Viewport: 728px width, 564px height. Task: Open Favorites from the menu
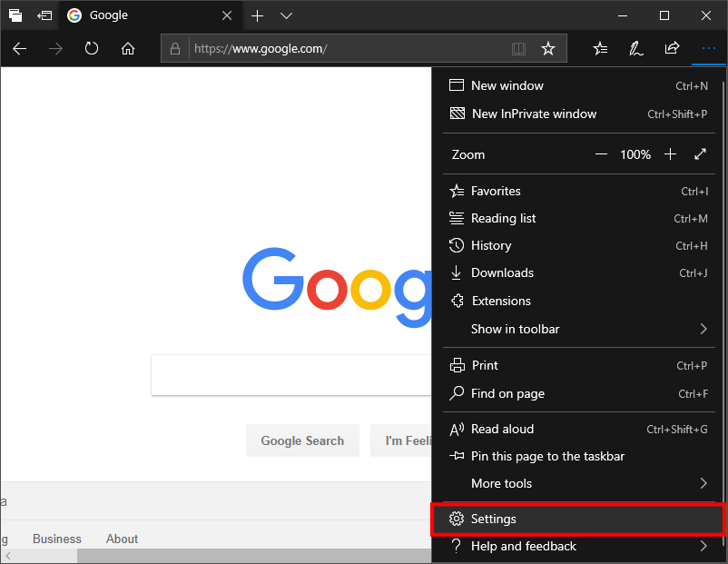coord(578,191)
